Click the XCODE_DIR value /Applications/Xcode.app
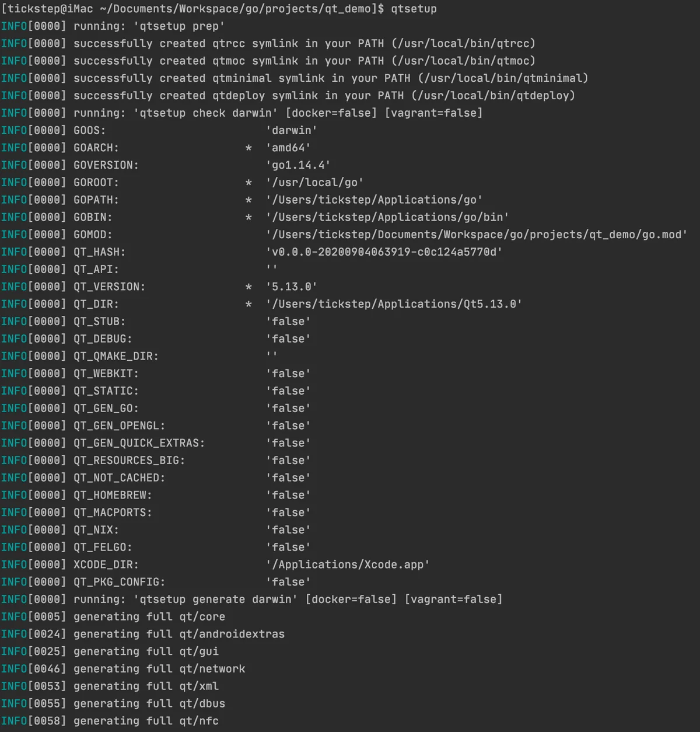 point(348,564)
